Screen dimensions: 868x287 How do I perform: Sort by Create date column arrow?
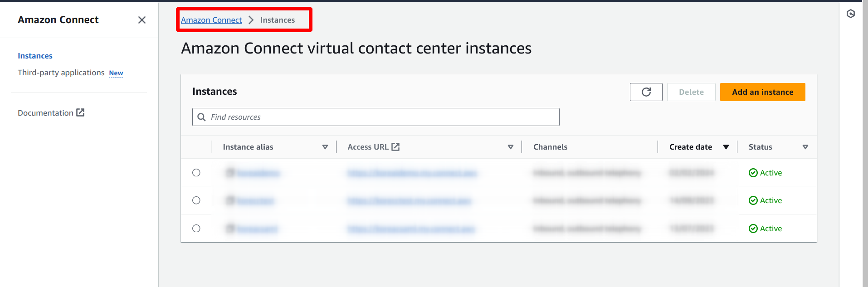click(726, 147)
